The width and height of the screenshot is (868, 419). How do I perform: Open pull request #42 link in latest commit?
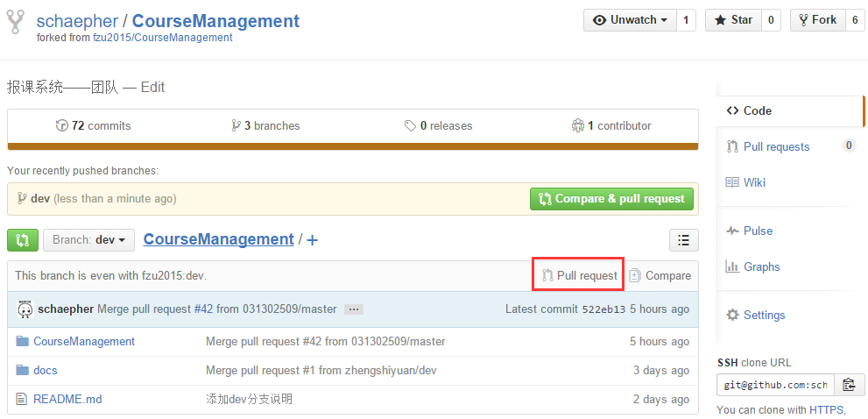pyautogui.click(x=203, y=309)
